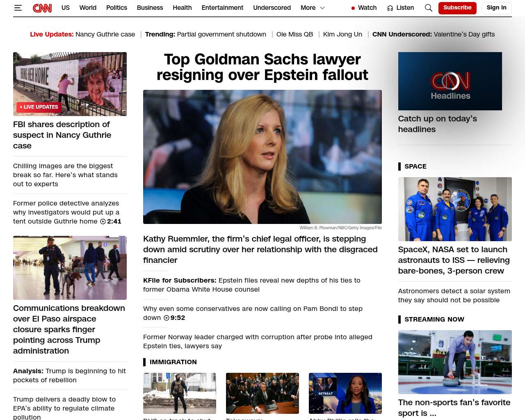View the SpaceX astronauts crew photo
The width and height of the screenshot is (525, 420).
[455, 209]
